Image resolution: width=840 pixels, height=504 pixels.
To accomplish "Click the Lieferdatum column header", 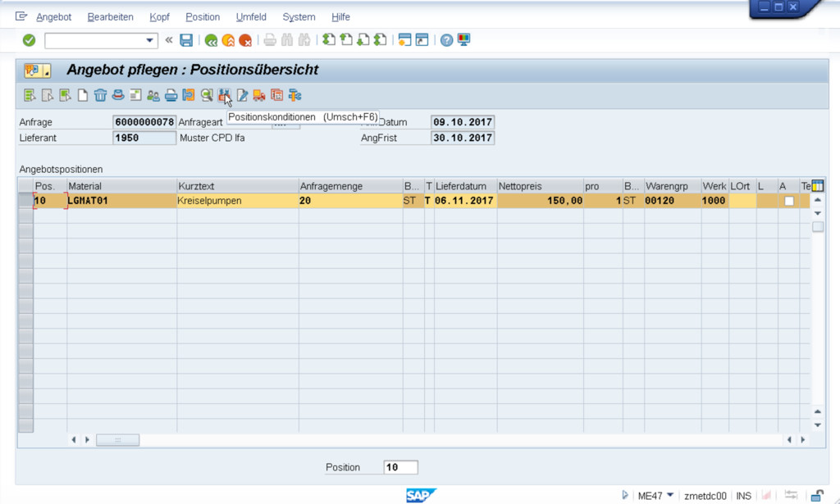I will (x=464, y=187).
